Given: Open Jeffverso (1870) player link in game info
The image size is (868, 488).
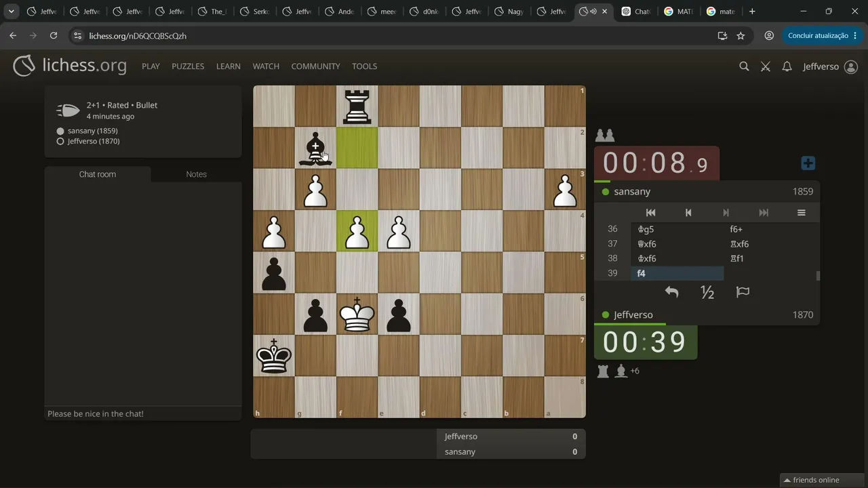Looking at the screenshot, I should coord(94,141).
